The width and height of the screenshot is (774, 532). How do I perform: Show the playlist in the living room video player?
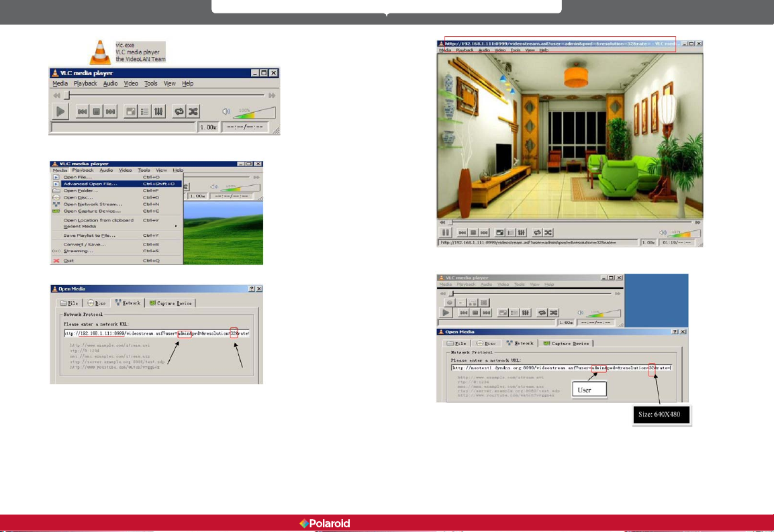point(511,232)
